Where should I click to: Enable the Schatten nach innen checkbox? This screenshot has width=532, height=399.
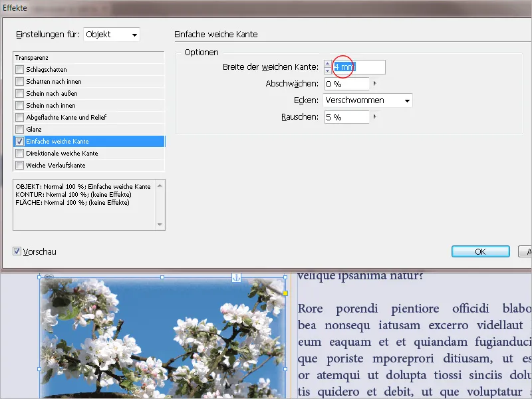click(20, 81)
